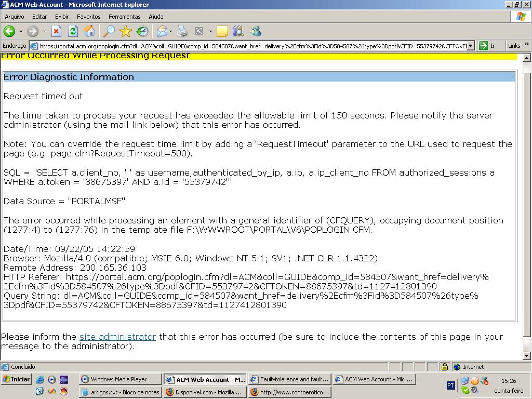Click the grey full-size toolbar icon
The image size is (532, 399).
199,32
